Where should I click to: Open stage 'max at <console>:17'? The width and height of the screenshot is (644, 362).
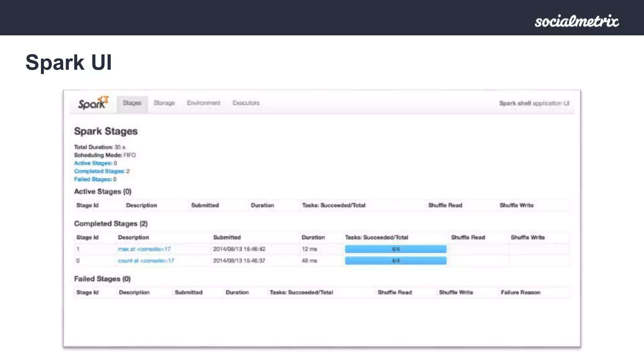pyautogui.click(x=144, y=249)
